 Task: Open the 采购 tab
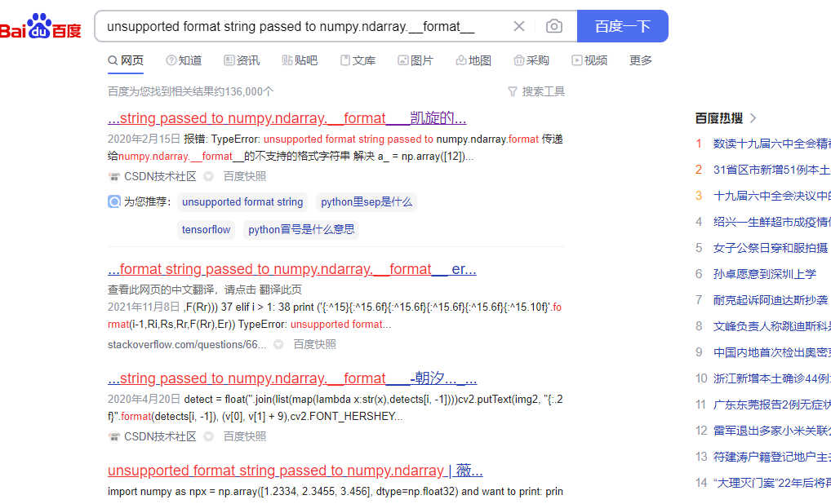pyautogui.click(x=531, y=60)
